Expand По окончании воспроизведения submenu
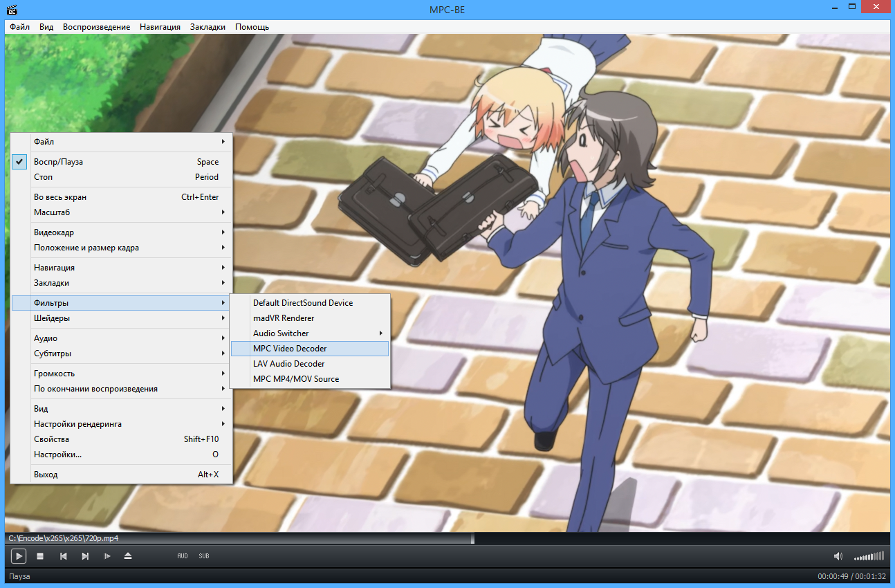Viewport: 895px width, 588px height. point(122,389)
